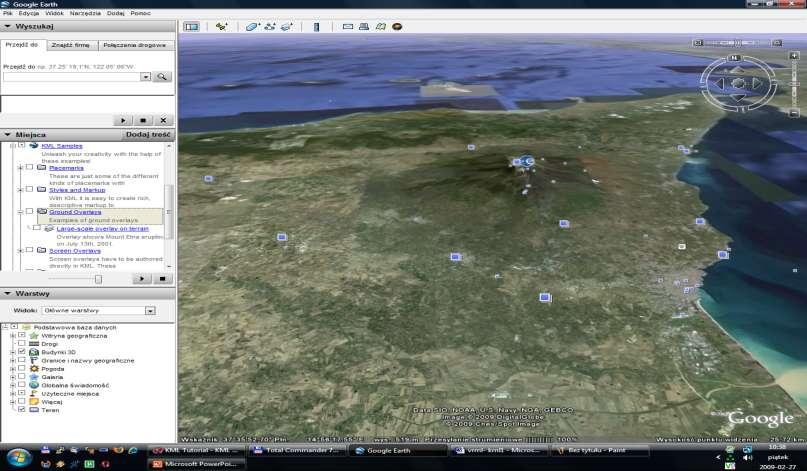Collapse the Miejsca panel triangle
Image resolution: width=807 pixels, height=471 pixels.
coord(7,134)
